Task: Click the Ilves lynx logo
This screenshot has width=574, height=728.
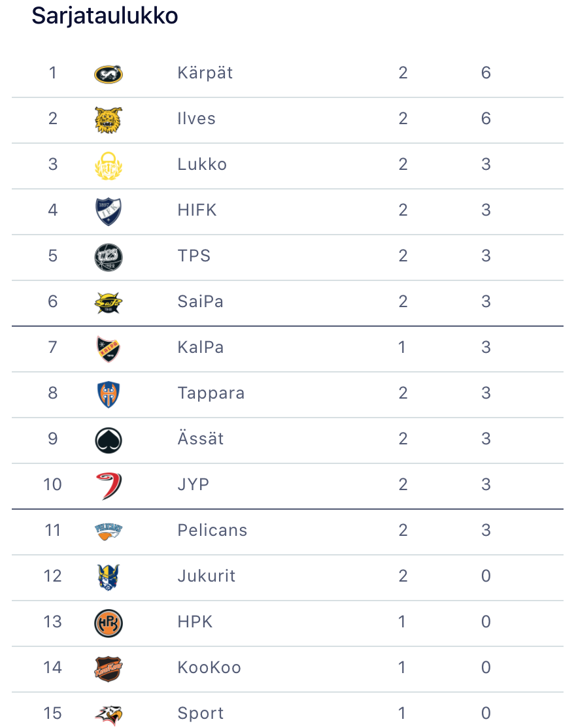Action: coord(109,120)
